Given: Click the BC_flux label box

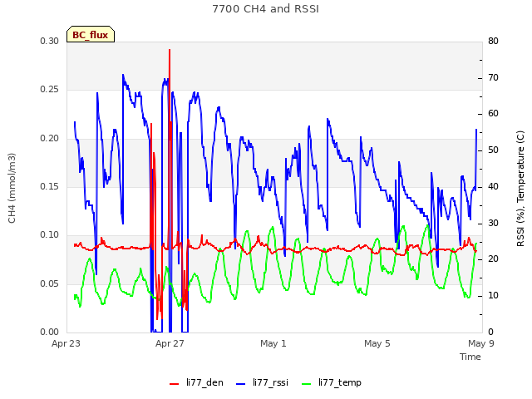Looking at the screenshot, I should coord(91,34).
